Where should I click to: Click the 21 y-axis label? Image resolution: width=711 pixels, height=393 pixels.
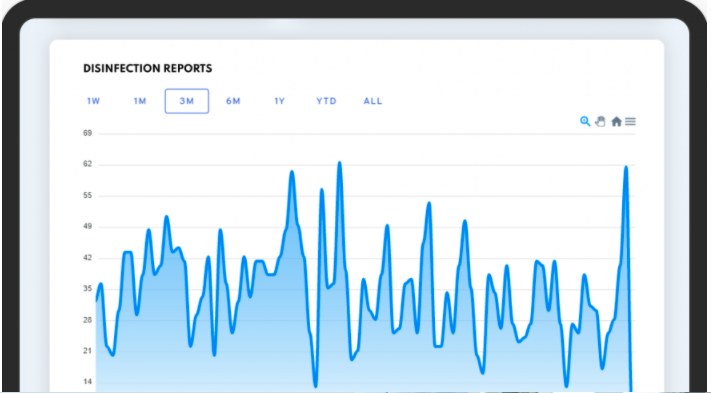click(x=88, y=351)
